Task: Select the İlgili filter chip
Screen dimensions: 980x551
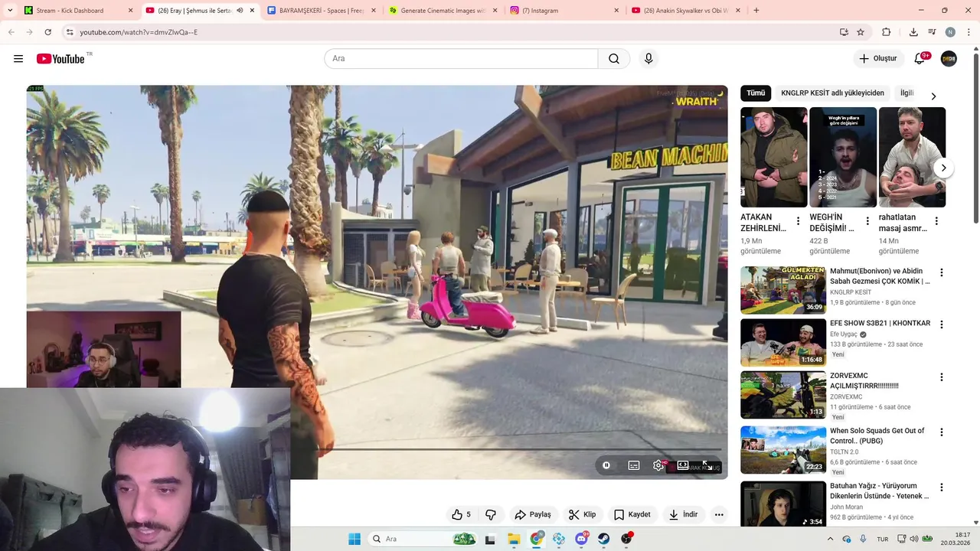Action: (906, 93)
